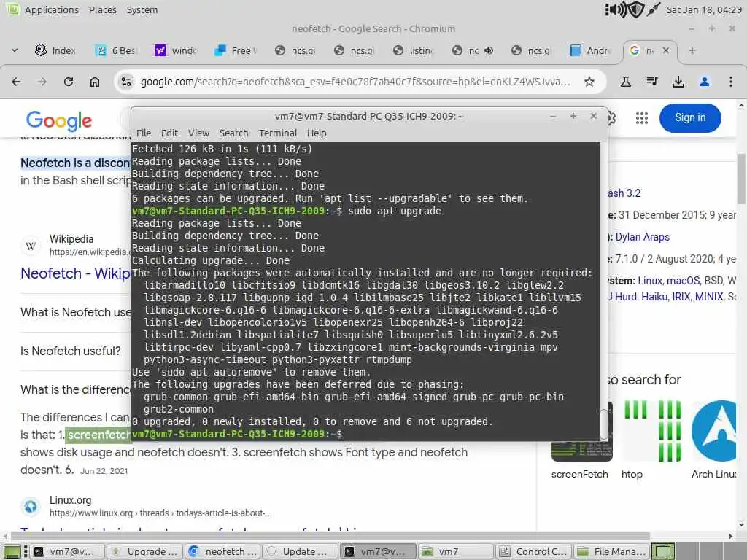View site information icon in address bar
Viewport: 747px width, 560px height.
pos(126,82)
